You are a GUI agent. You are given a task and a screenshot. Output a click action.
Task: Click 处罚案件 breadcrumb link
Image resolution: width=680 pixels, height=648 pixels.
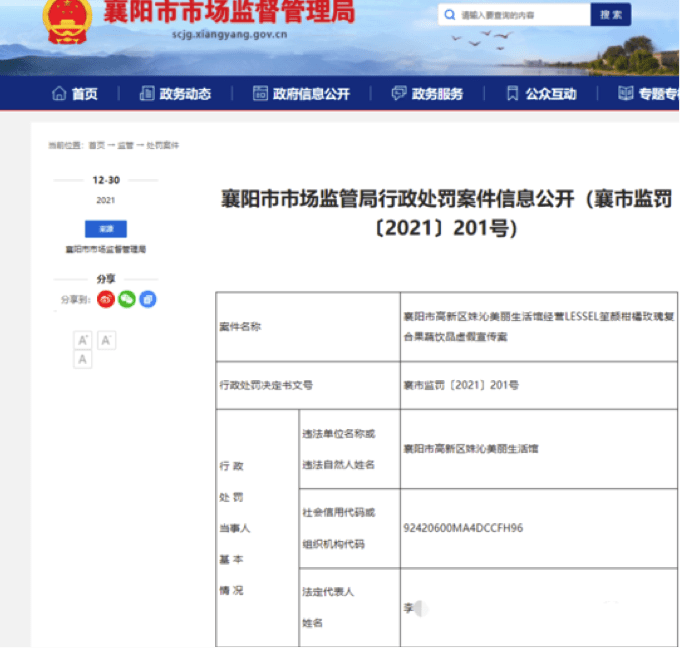pyautogui.click(x=163, y=146)
